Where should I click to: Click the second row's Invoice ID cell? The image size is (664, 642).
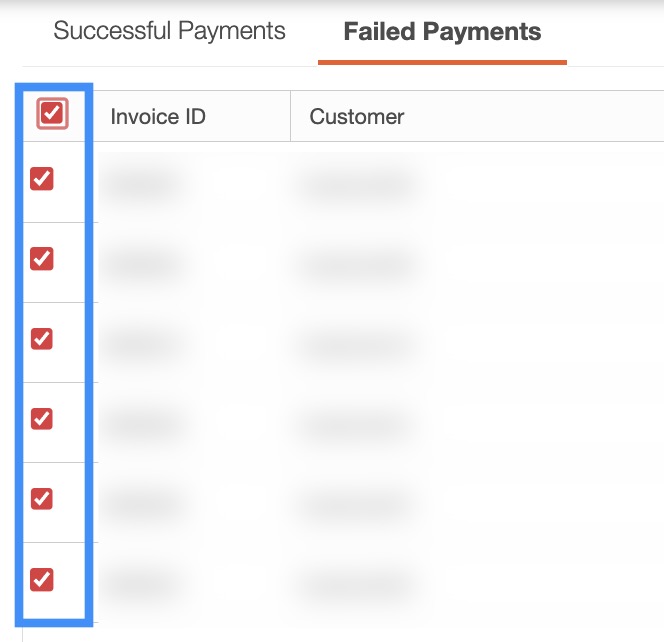click(x=142, y=265)
